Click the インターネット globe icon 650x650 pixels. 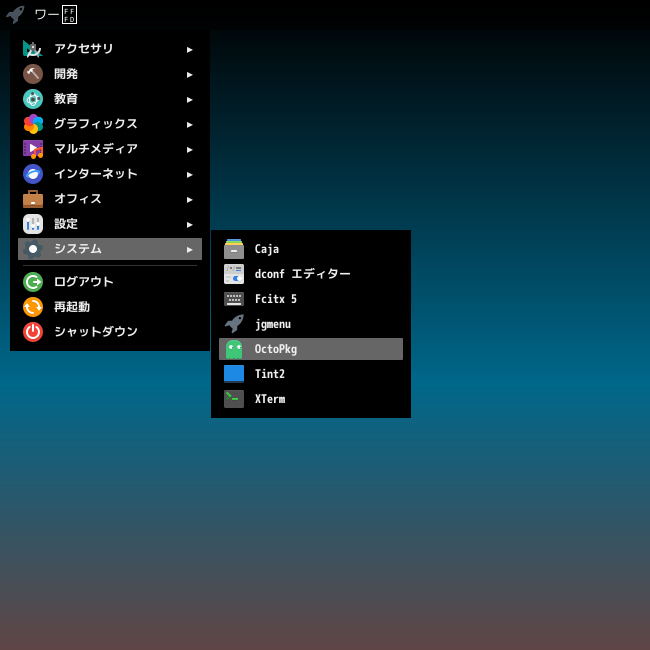[x=33, y=174]
